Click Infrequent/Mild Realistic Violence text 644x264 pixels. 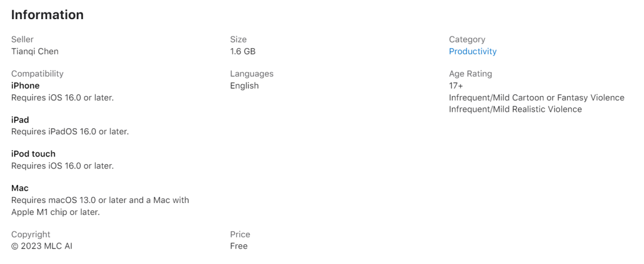(515, 109)
